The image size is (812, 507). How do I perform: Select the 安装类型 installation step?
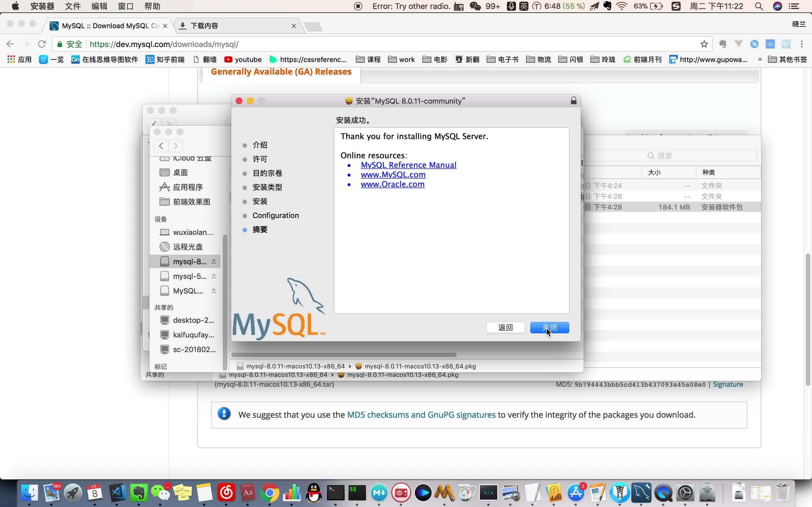pos(267,187)
